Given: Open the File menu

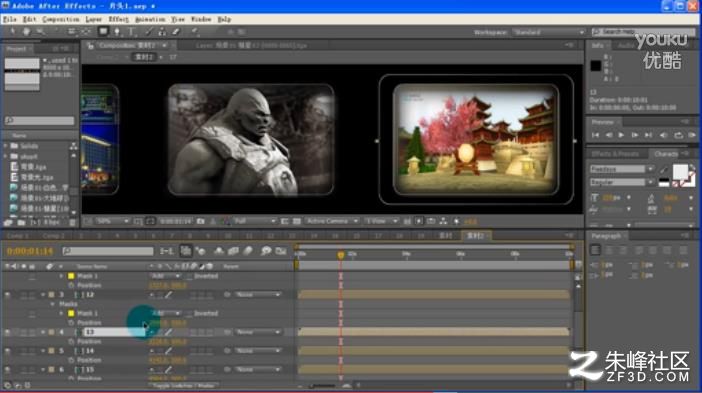Looking at the screenshot, I should point(9,19).
